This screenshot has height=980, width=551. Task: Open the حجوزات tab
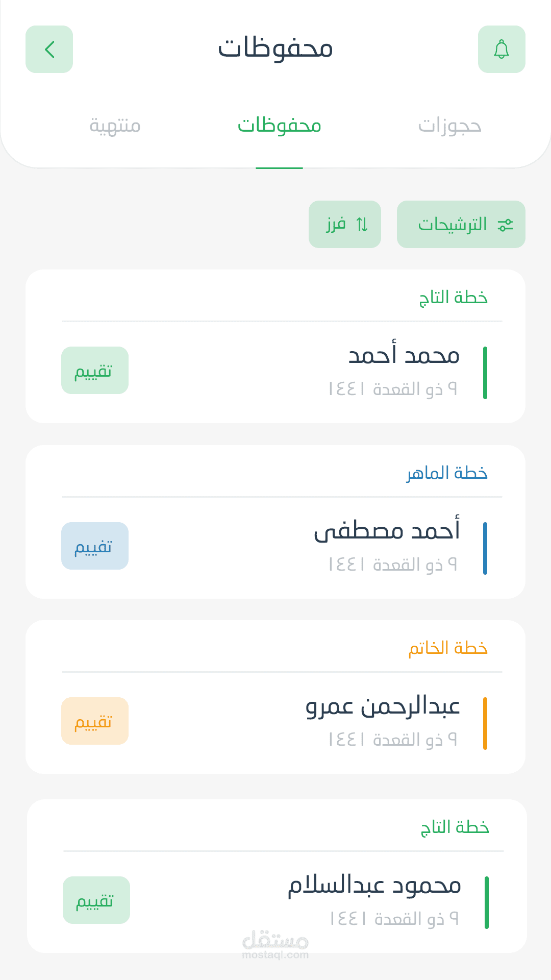[449, 126]
